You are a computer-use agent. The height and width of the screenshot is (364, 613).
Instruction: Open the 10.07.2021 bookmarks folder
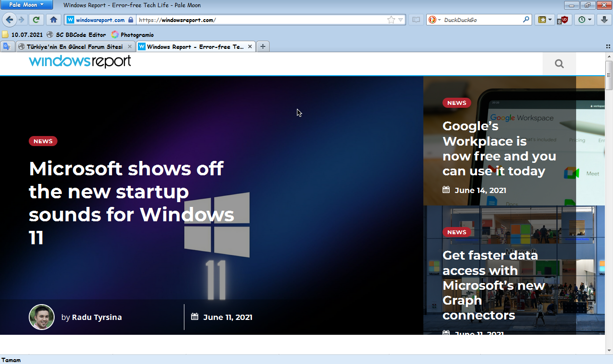pos(22,34)
